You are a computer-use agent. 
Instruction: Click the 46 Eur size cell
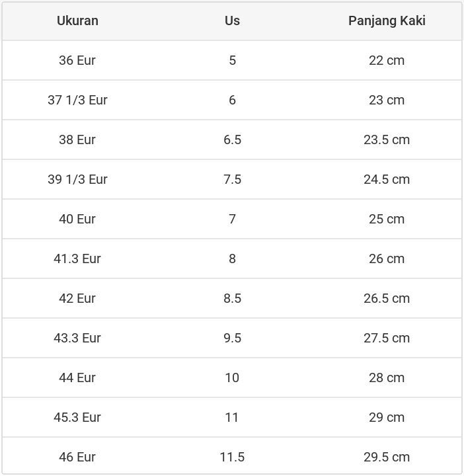[77, 457]
